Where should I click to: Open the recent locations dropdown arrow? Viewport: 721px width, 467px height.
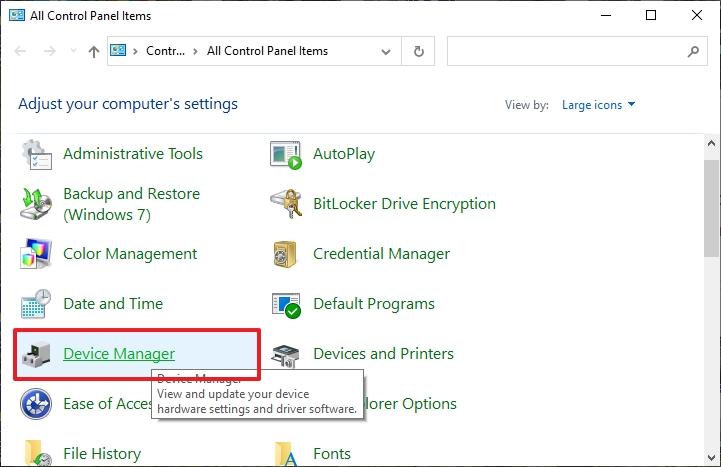(73, 51)
